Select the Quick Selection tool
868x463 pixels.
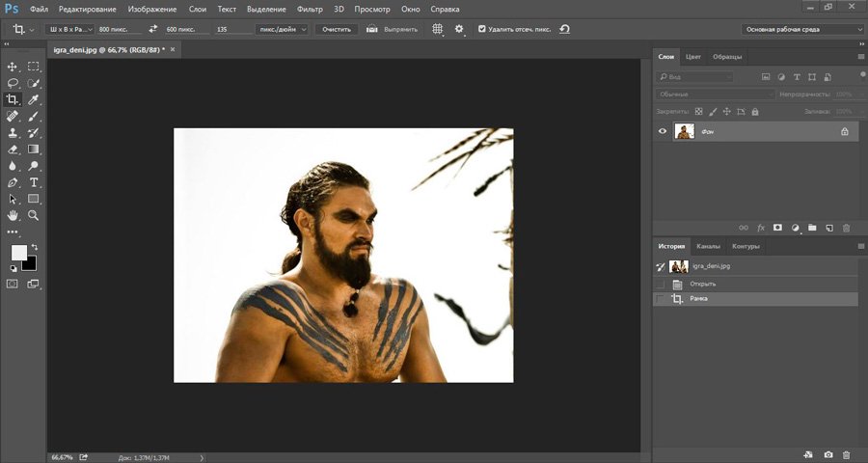(x=33, y=83)
